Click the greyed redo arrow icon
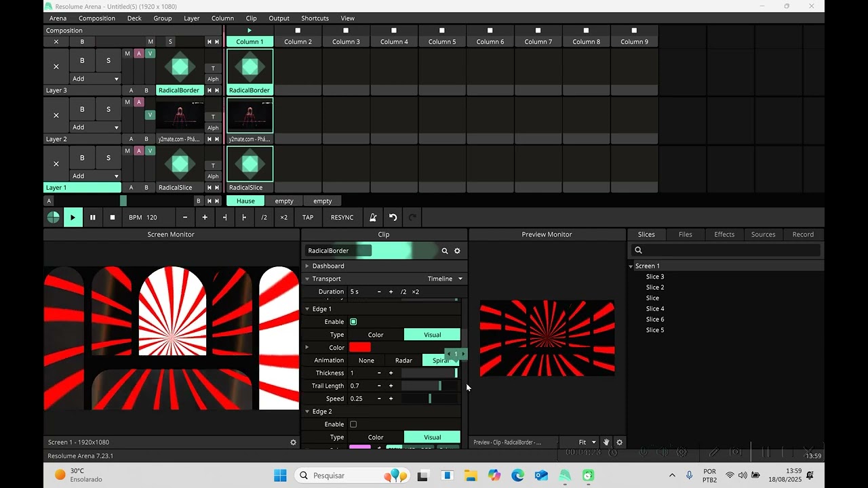Viewport: 868px width, 488px height. coord(412,218)
